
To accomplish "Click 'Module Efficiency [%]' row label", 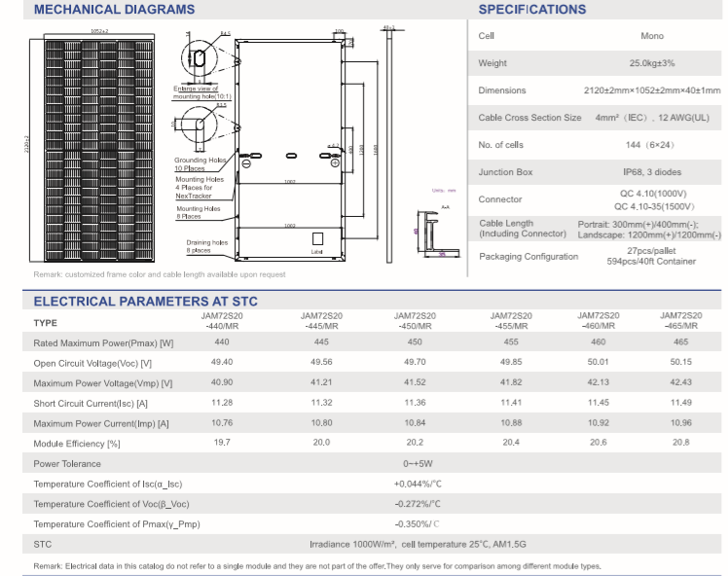I will point(77,444).
